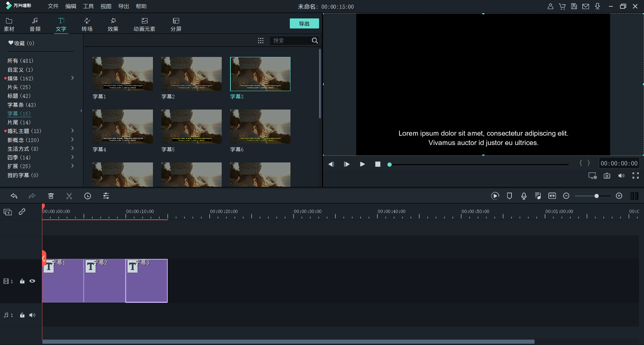Expand the 新概念 (120) category
Image resolution: width=644 pixels, height=345 pixels.
pos(72,140)
